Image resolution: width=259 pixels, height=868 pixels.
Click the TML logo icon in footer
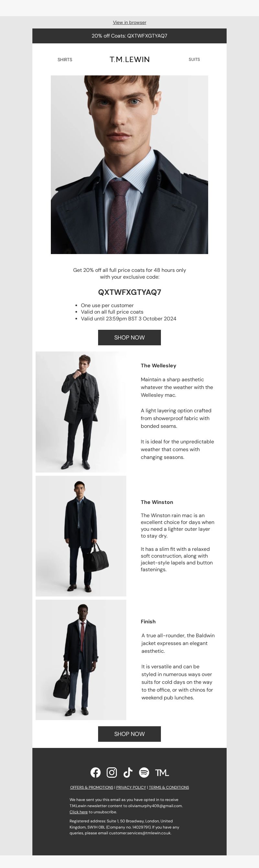click(162, 773)
